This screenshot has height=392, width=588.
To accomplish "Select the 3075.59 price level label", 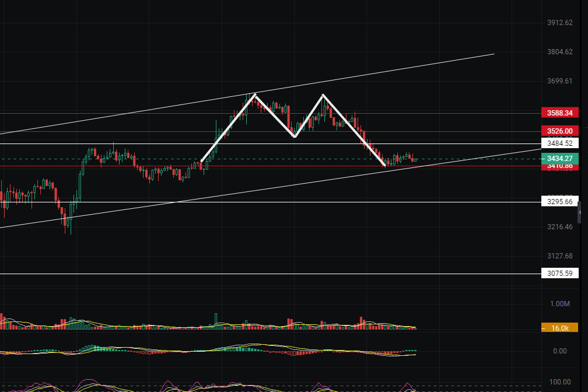I will [x=559, y=274].
